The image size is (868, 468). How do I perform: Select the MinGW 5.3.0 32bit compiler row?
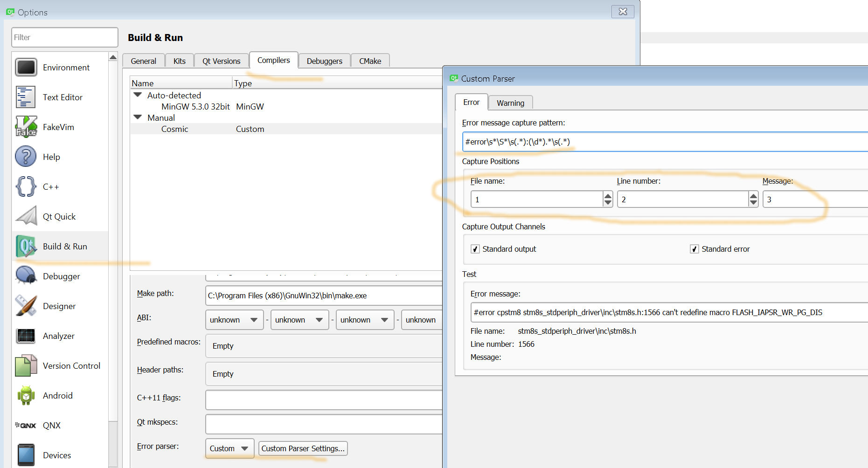coord(286,106)
